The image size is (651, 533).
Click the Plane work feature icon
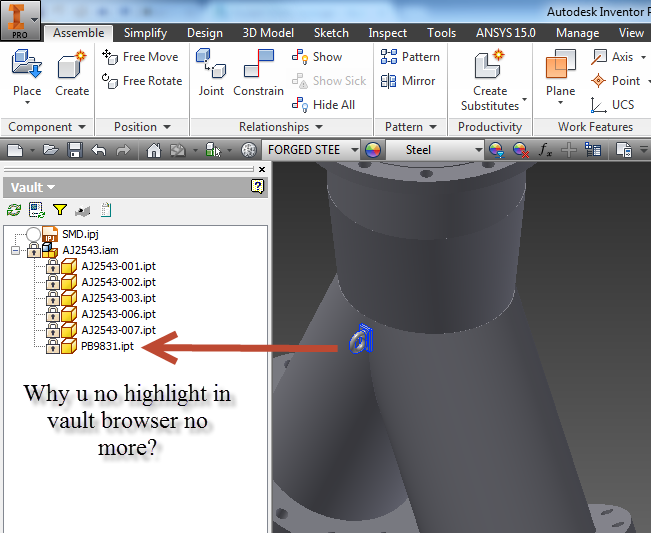click(x=560, y=64)
